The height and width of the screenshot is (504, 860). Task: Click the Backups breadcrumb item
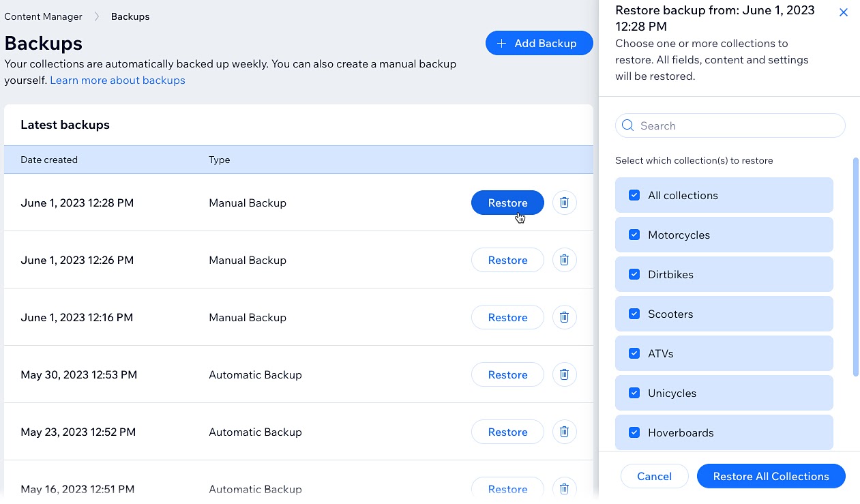[x=130, y=16]
